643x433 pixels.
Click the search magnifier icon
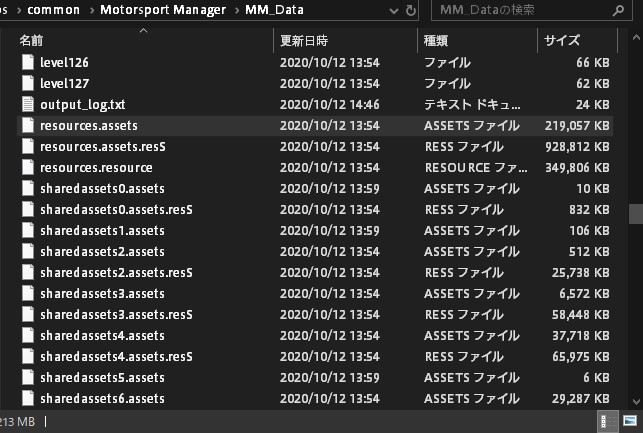click(618, 10)
